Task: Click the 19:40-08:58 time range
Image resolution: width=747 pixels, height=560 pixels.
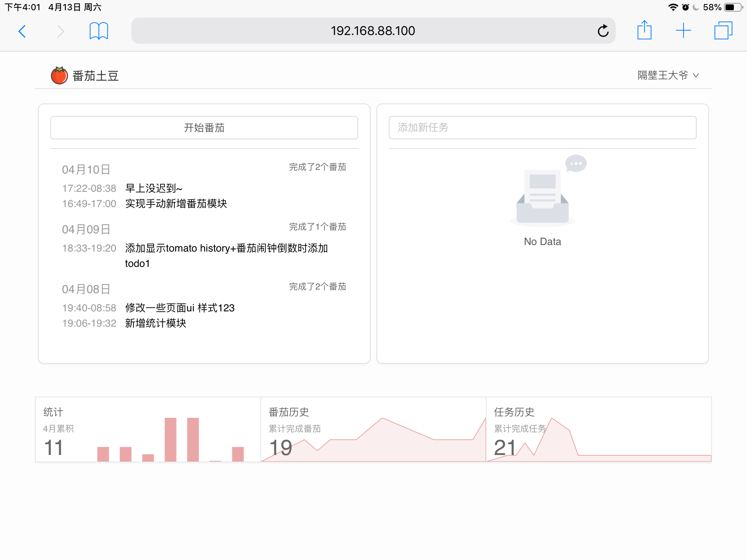Action: click(x=89, y=308)
